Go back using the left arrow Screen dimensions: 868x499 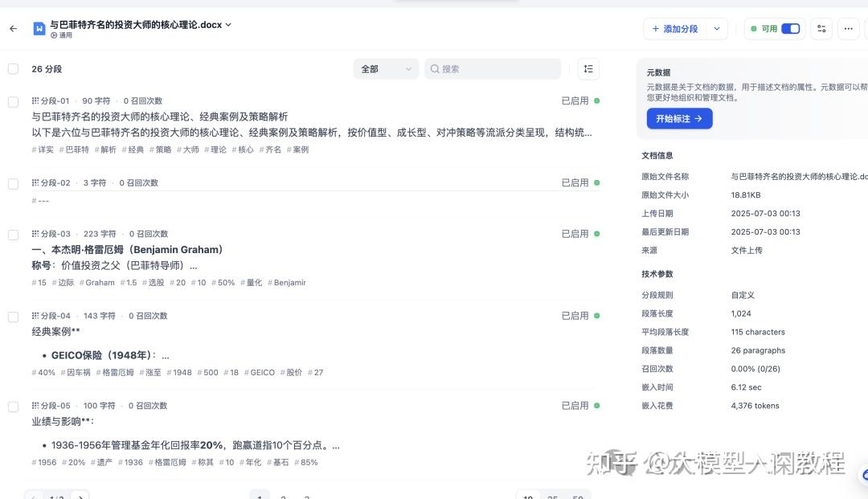[14, 29]
